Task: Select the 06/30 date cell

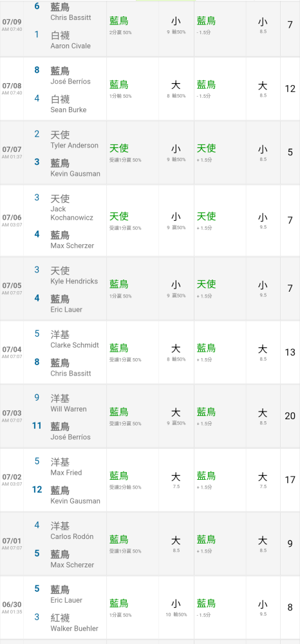Action: 12,607
